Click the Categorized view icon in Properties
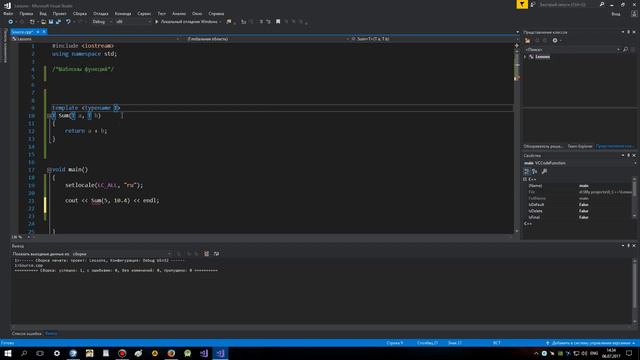 [527, 171]
